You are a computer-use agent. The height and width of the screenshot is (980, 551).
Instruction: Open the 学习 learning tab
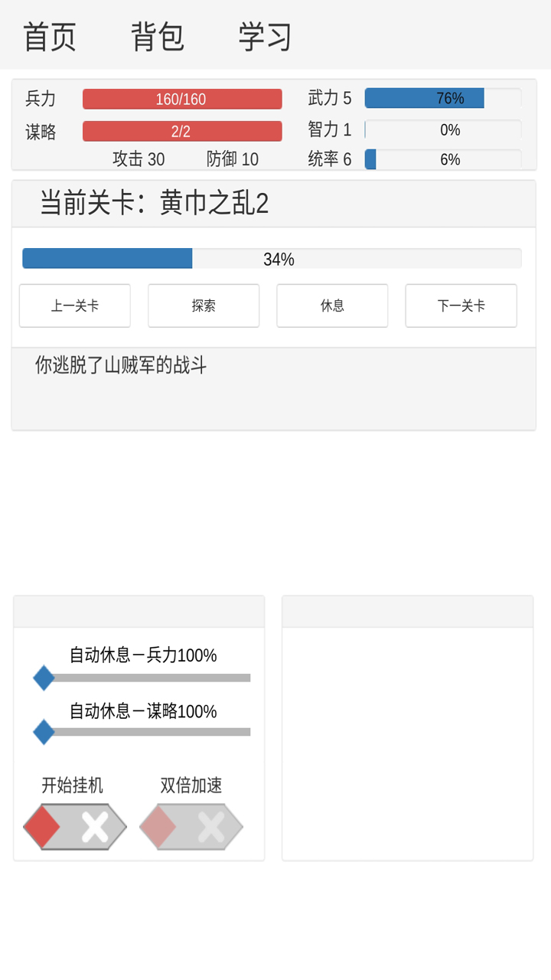pos(265,36)
